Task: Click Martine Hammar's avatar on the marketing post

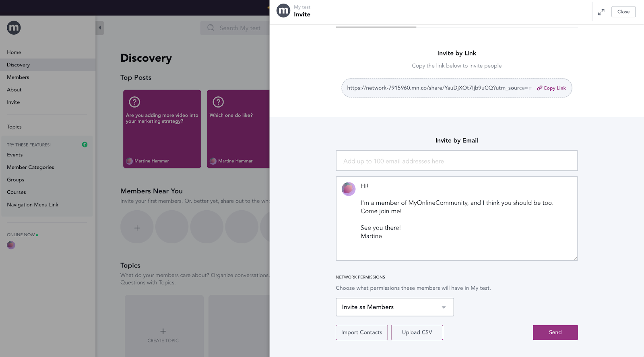Action: click(129, 161)
